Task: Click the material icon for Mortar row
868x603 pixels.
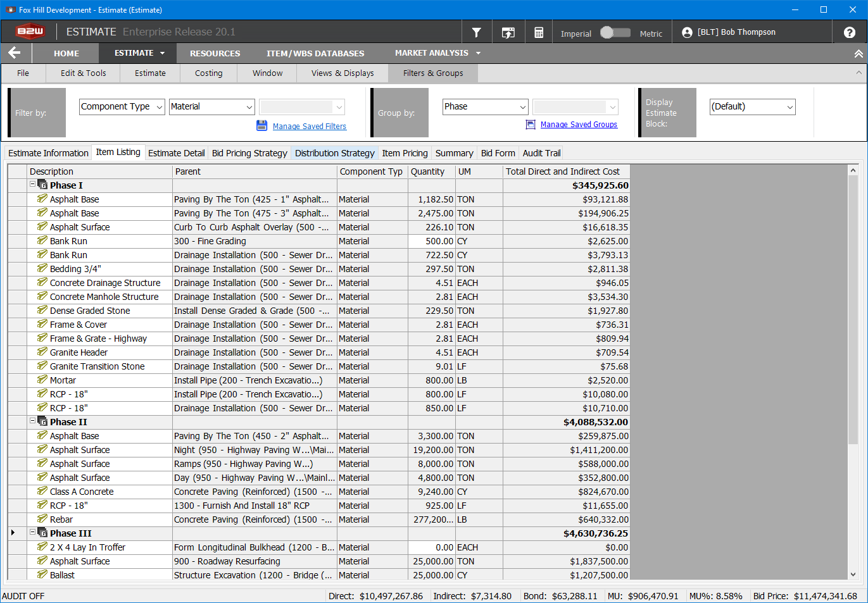Action: [42, 380]
